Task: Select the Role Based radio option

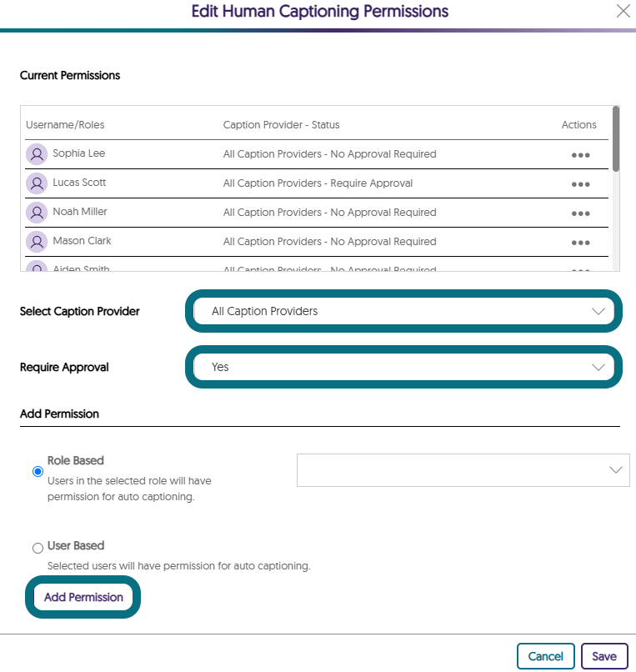Action: pyautogui.click(x=38, y=471)
